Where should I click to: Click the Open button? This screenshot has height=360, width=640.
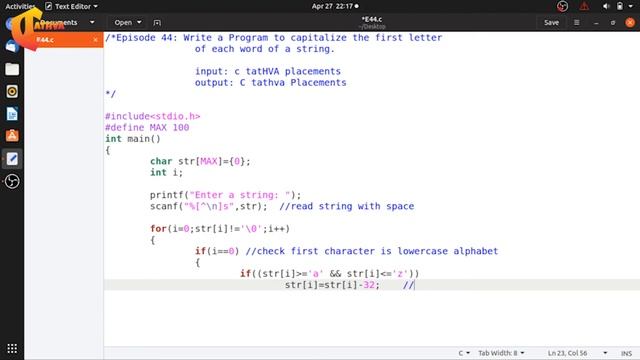pos(123,22)
